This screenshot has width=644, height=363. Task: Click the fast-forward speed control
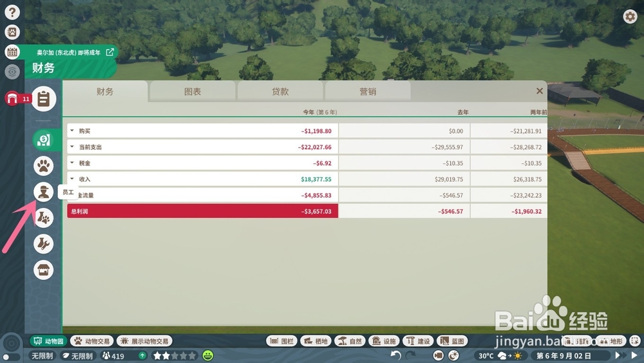click(620, 355)
